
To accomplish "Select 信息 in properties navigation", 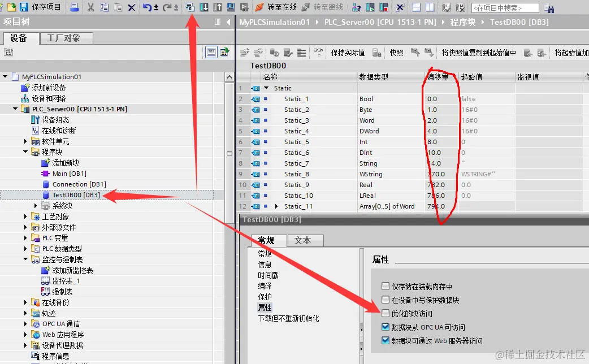I will (265, 265).
